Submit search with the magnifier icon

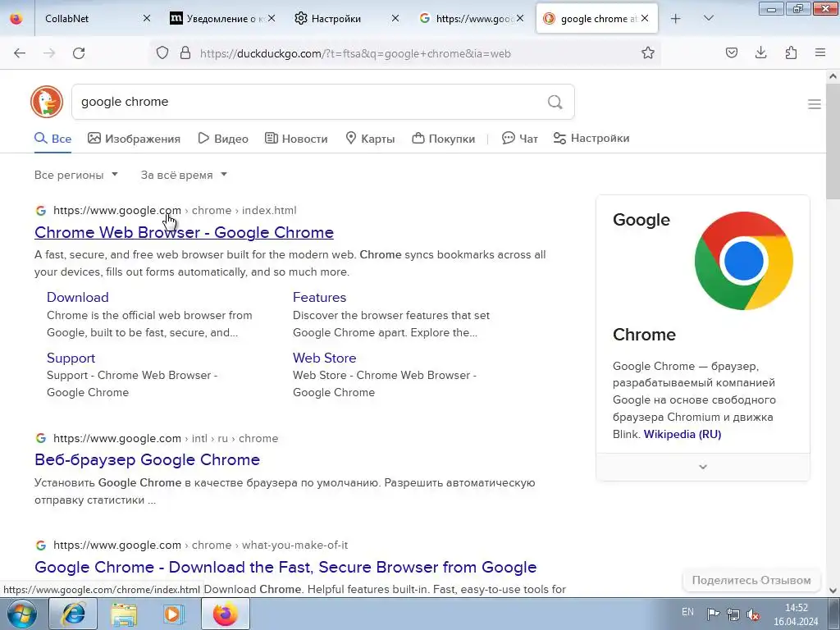tap(555, 102)
